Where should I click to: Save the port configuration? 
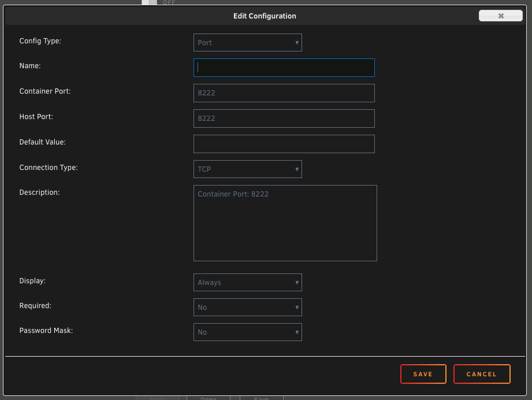tap(423, 374)
